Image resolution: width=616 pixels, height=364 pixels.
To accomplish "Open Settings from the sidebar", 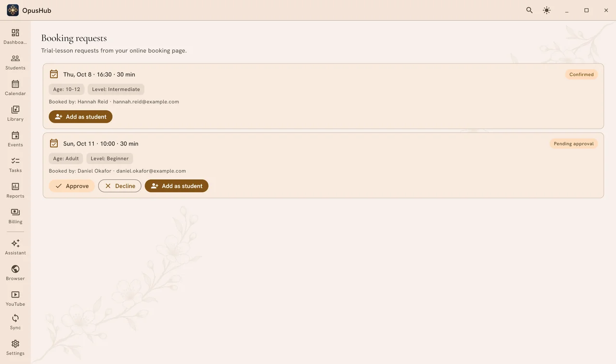I will pyautogui.click(x=15, y=347).
